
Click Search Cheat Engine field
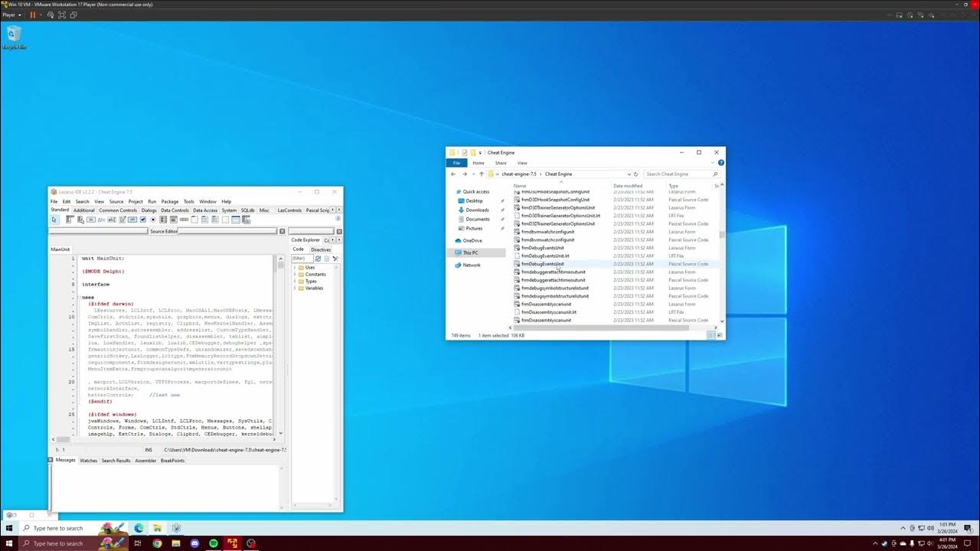point(681,174)
